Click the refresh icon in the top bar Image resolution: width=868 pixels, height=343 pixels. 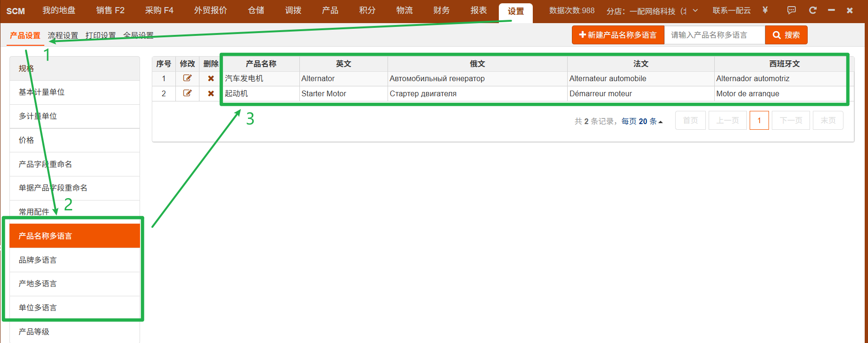[812, 10]
